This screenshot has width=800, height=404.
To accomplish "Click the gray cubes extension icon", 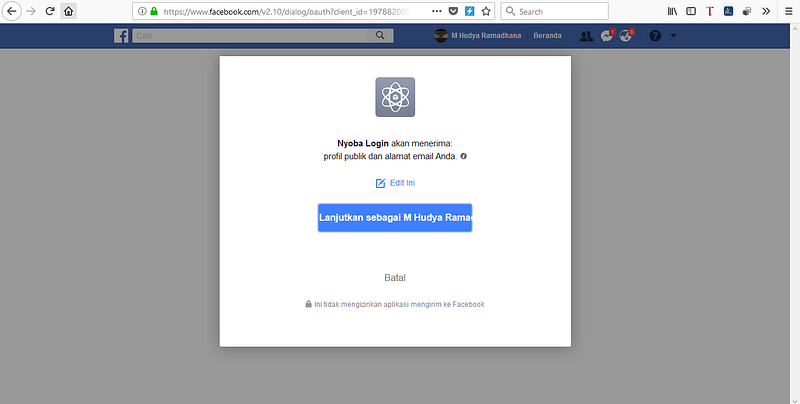I will (747, 11).
